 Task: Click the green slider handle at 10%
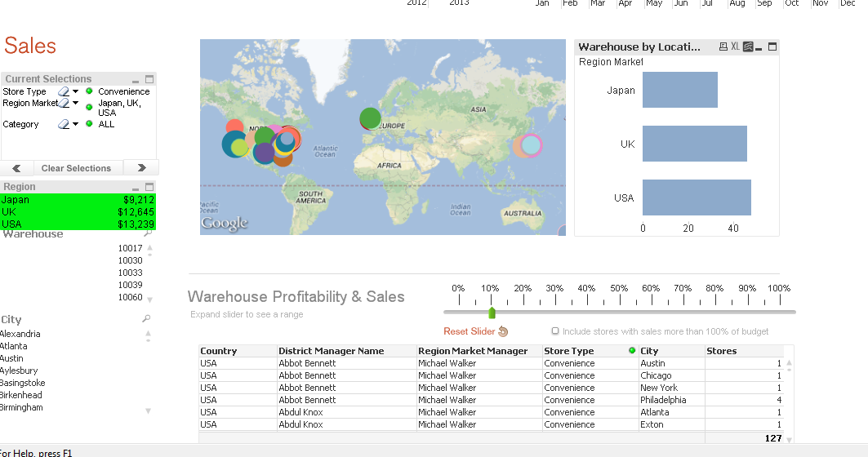(492, 313)
